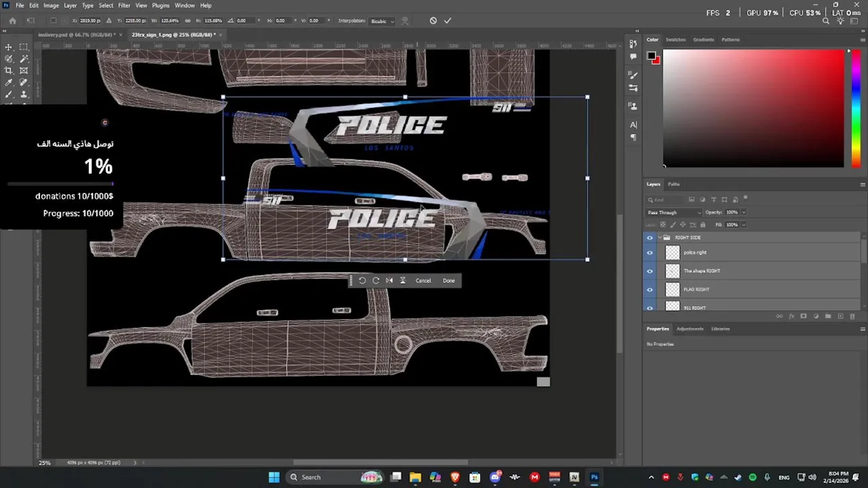Open the Interpolation Bicubic dropdown

pyautogui.click(x=382, y=21)
